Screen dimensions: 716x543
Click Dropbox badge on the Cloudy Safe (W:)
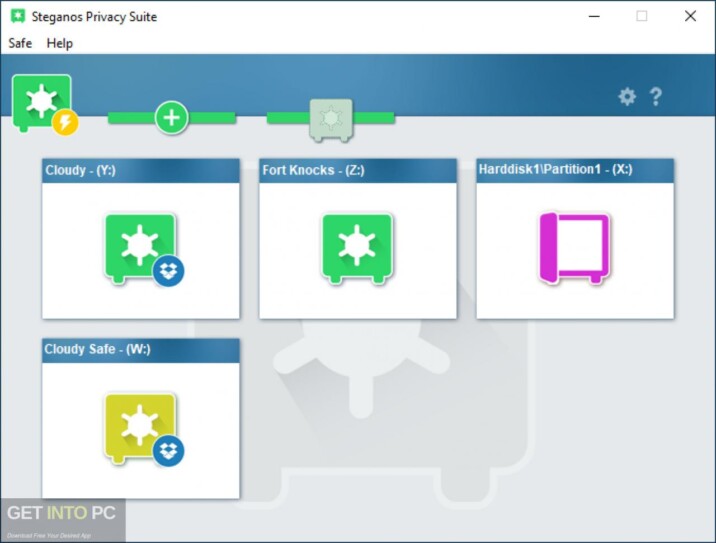[x=168, y=451]
